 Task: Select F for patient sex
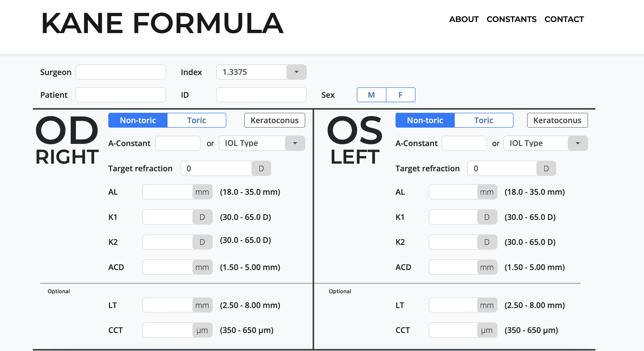point(401,95)
